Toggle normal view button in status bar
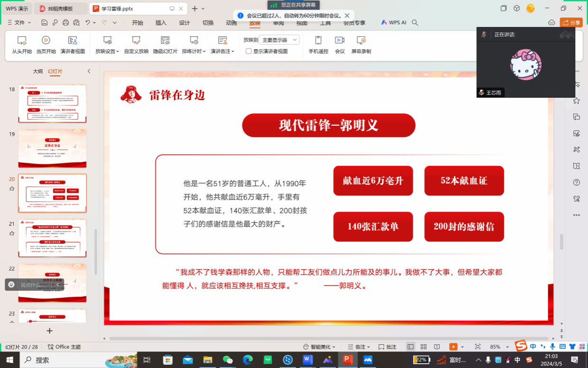Viewport: 588px width, 368px height. click(411, 347)
